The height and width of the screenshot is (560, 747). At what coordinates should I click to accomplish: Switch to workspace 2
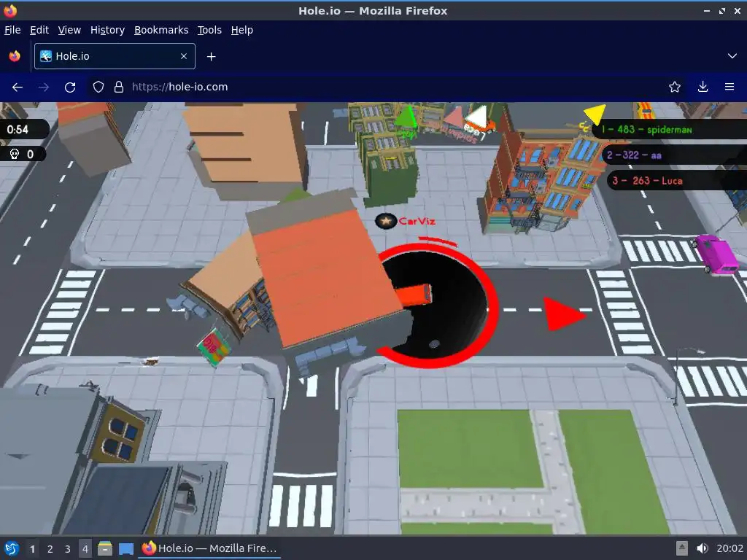point(50,549)
